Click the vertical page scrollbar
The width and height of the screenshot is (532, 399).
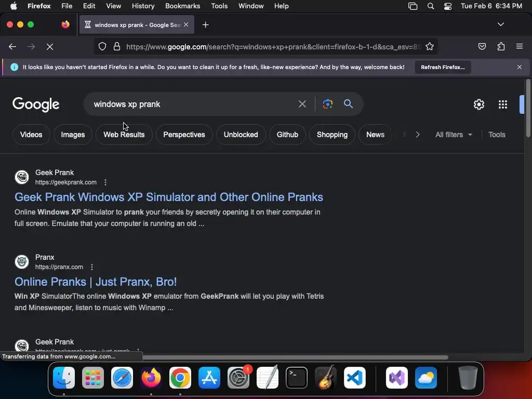[x=528, y=109]
